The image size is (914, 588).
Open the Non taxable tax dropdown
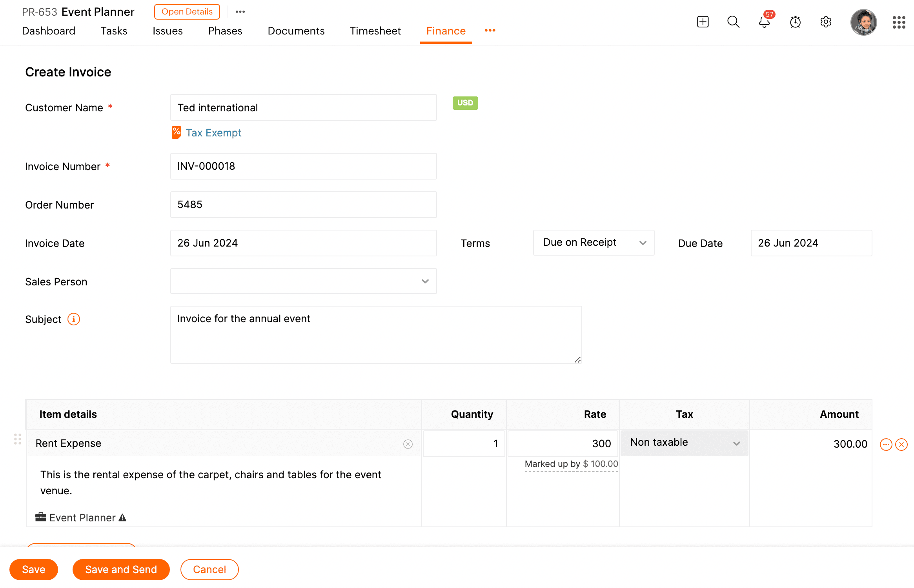684,443
